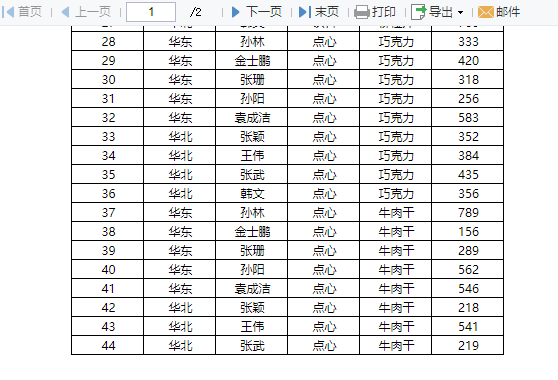Jump to last page via 末页

click(x=327, y=12)
